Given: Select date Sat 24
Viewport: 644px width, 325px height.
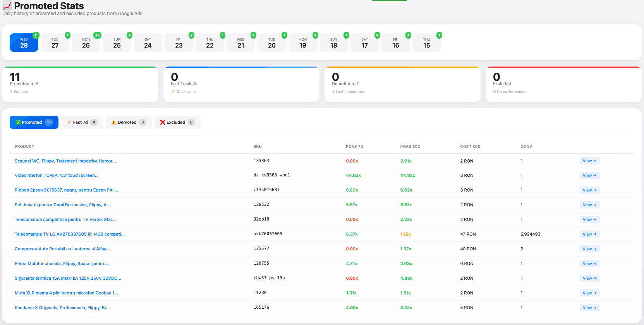Looking at the screenshot, I should [148, 43].
